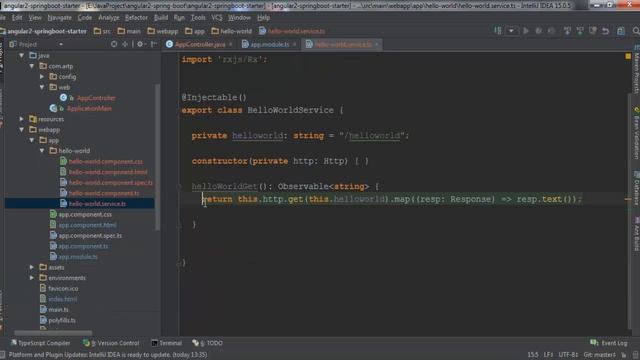Viewport: 640px width, 360px height.
Task: Open the Run menu
Action: [x=179, y=18]
